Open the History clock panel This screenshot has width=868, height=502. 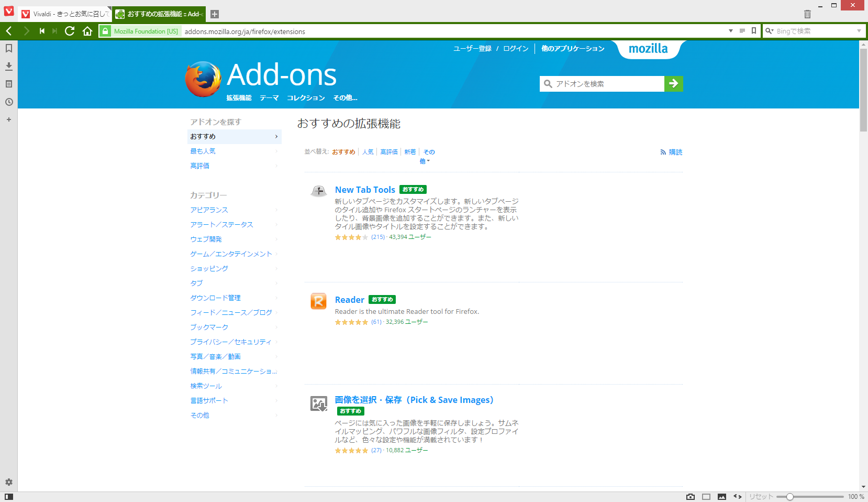pos(9,102)
